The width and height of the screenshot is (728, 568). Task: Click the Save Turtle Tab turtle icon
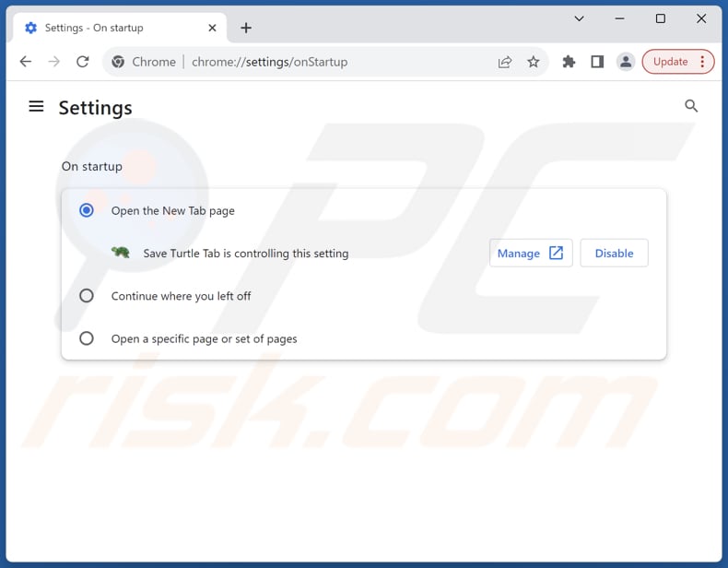pos(121,253)
